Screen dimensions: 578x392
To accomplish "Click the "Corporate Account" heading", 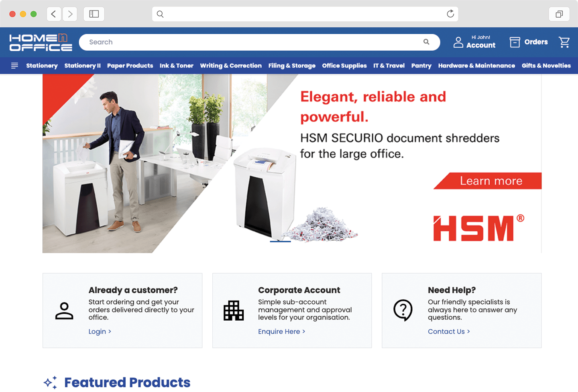I will point(299,290).
